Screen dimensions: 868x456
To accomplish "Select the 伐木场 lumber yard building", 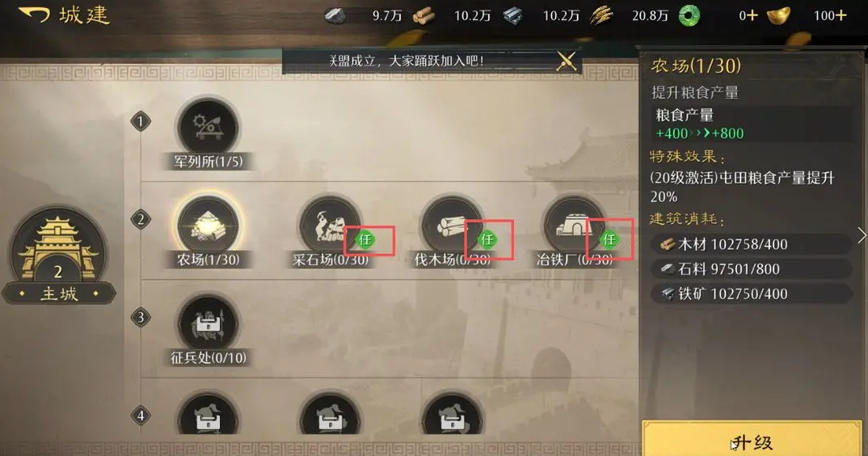I will coord(452,226).
